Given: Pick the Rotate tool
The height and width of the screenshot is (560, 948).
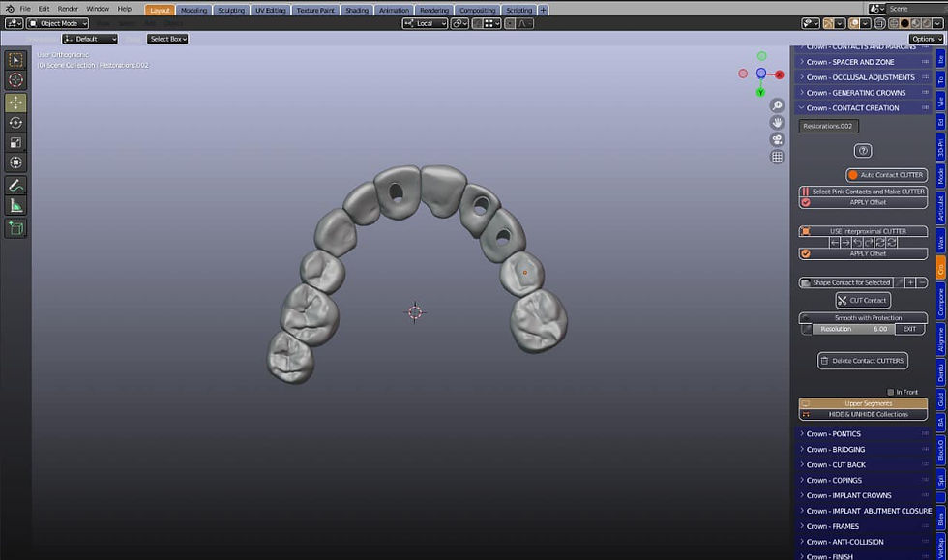Looking at the screenshot, I should coord(15,123).
